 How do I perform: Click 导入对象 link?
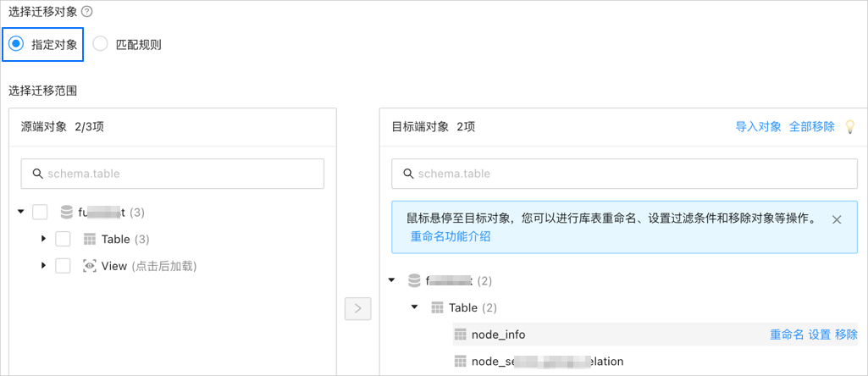point(758,127)
